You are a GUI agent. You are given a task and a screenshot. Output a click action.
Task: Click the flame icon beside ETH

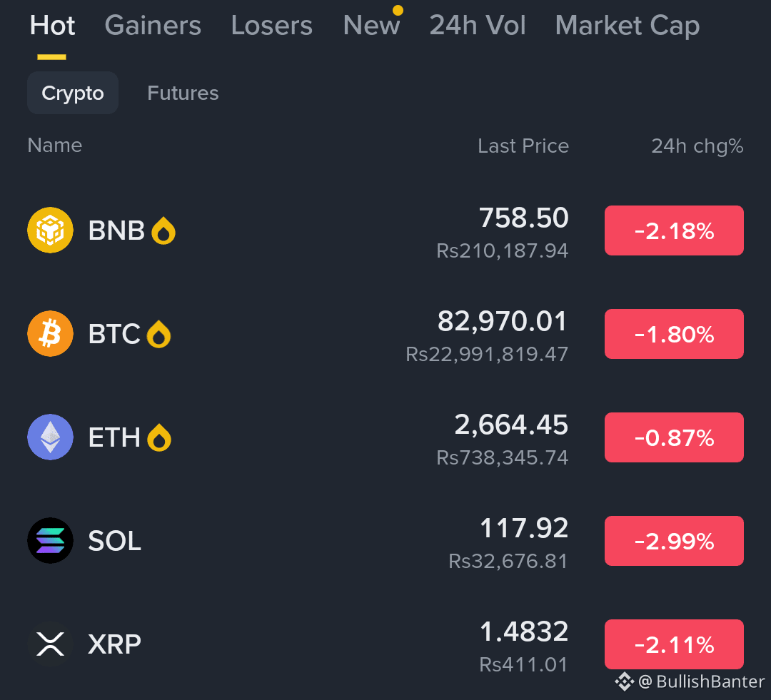pyautogui.click(x=159, y=437)
